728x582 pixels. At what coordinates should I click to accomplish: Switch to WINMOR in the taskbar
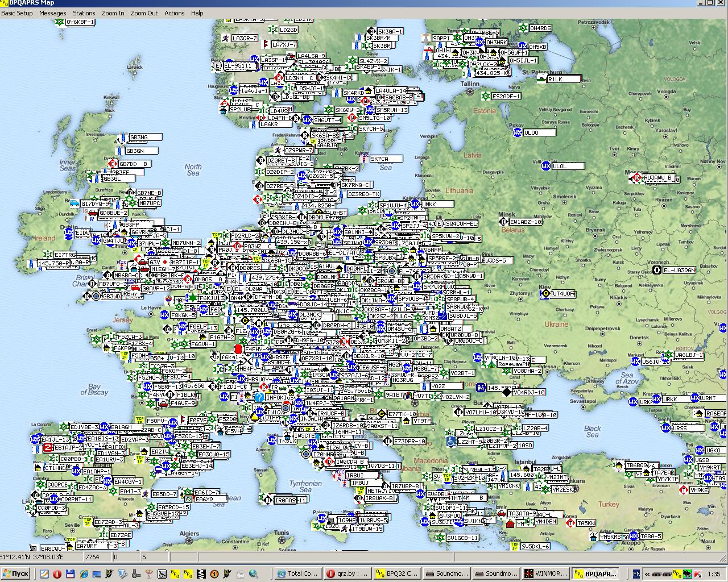pyautogui.click(x=545, y=573)
